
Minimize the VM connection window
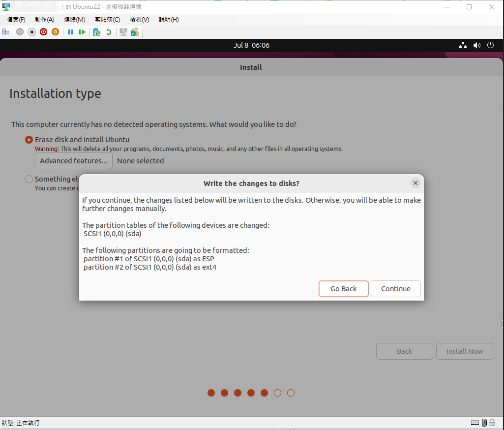[x=447, y=7]
